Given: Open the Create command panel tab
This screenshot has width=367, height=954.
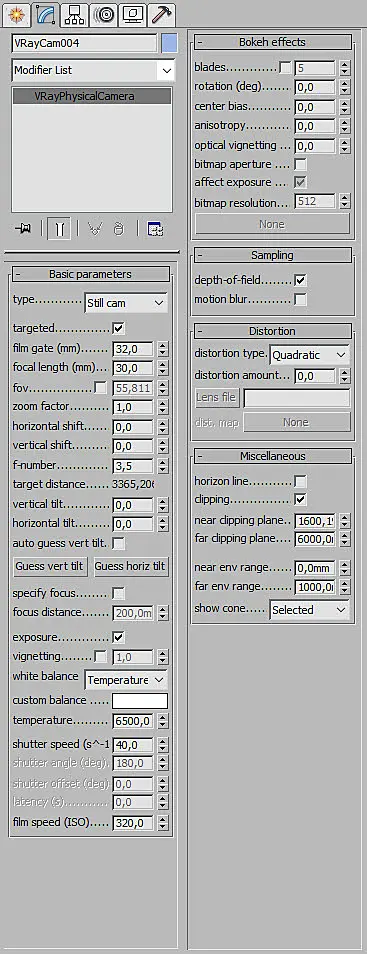Looking at the screenshot, I should pyautogui.click(x=16, y=13).
